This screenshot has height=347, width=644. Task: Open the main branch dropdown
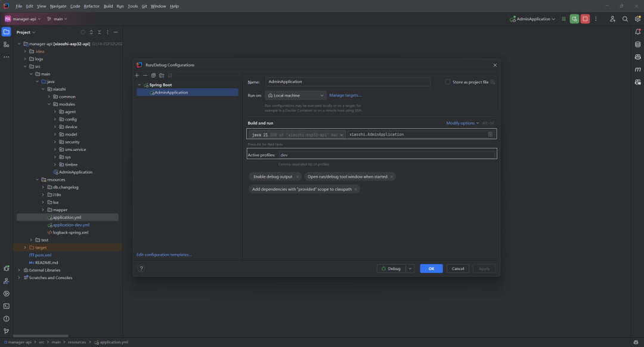pos(57,19)
